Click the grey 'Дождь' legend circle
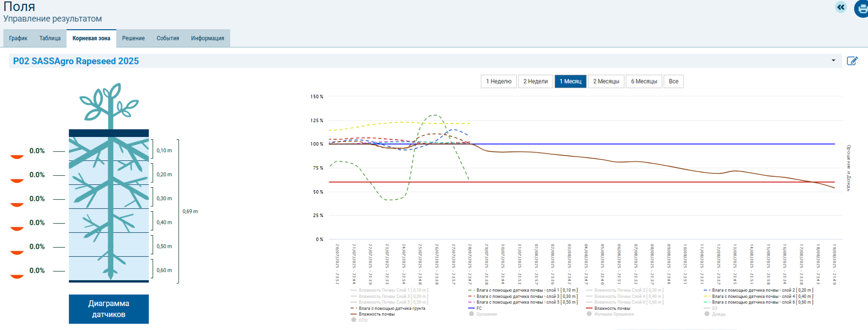Viewport: 868px width, 330px height. pyautogui.click(x=707, y=314)
